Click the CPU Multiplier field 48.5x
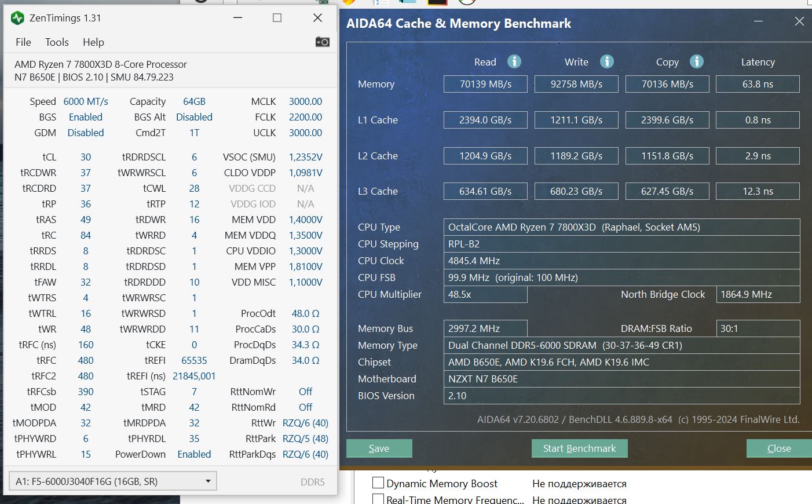The height and width of the screenshot is (504, 812). tap(485, 294)
